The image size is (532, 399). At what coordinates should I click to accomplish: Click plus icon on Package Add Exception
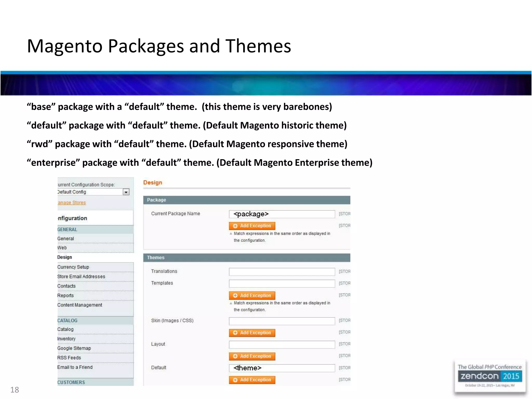[235, 226]
